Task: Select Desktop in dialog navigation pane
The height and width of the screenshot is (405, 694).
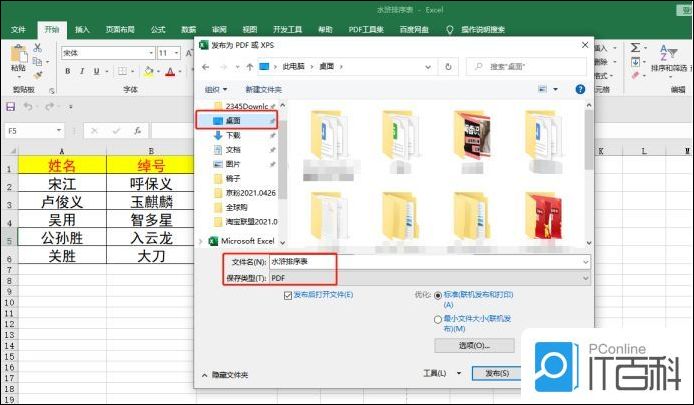Action: (x=237, y=120)
